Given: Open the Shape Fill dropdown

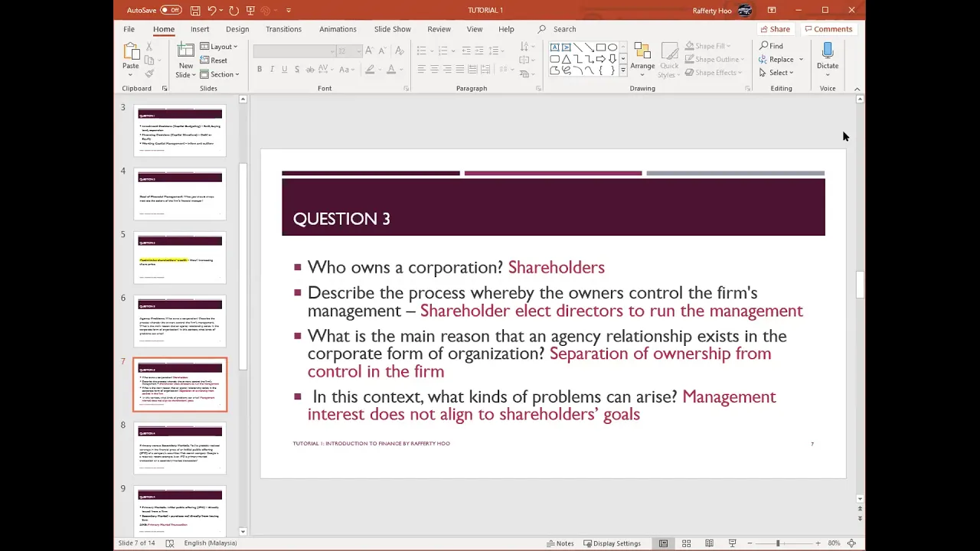Looking at the screenshot, I should (707, 46).
